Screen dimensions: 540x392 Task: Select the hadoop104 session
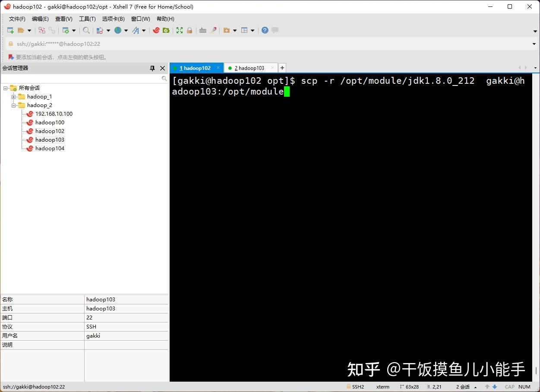[x=50, y=148]
